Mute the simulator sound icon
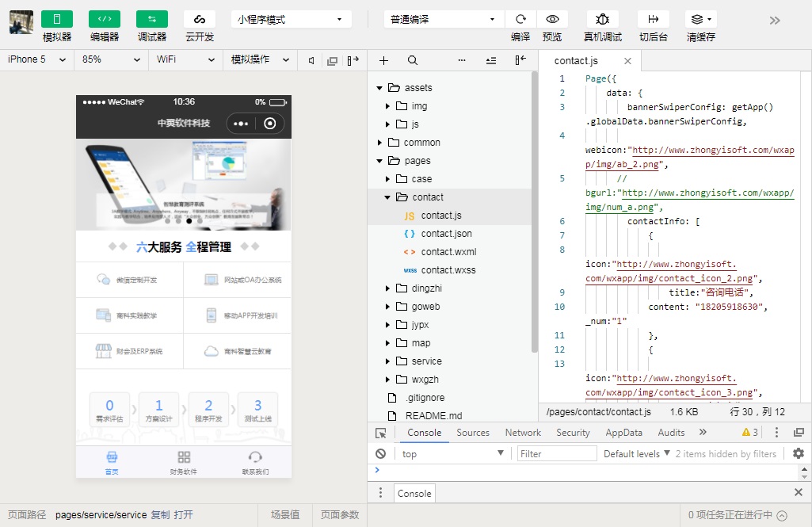 tap(311, 61)
